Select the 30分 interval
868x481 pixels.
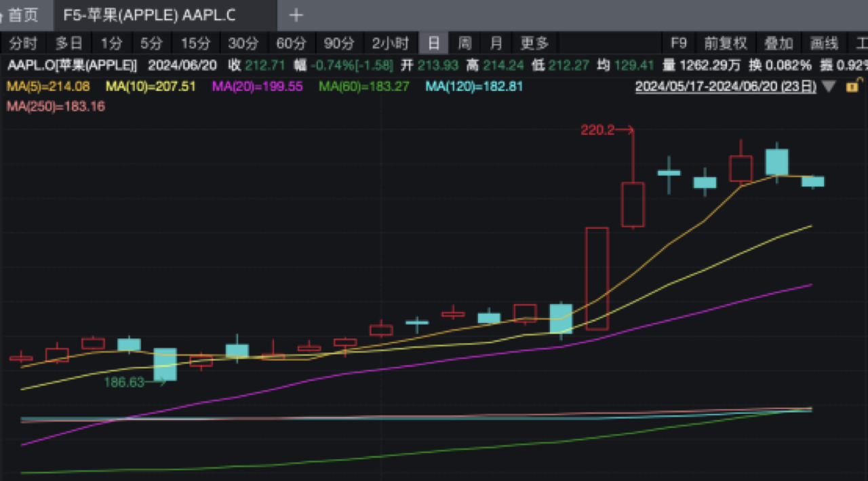243,43
